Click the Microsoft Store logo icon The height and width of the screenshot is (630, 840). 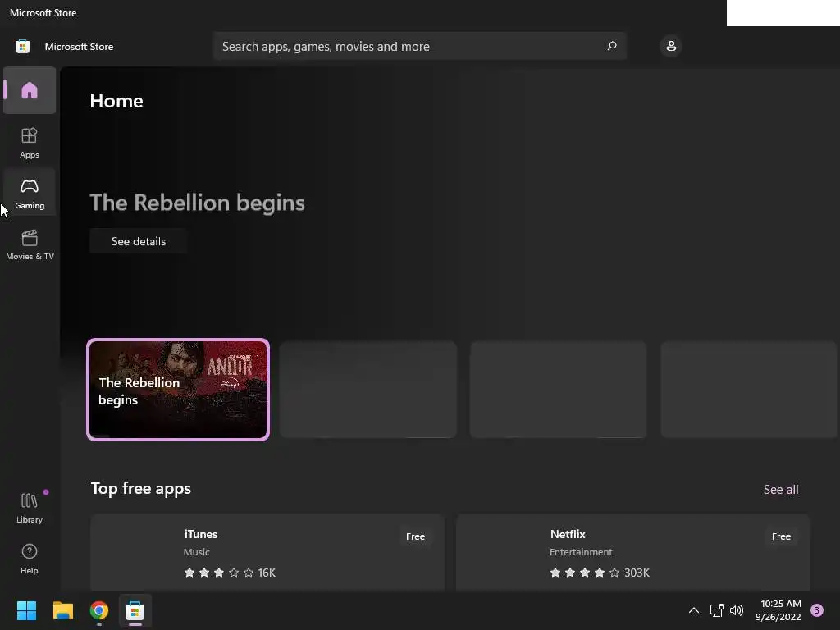[x=22, y=47]
